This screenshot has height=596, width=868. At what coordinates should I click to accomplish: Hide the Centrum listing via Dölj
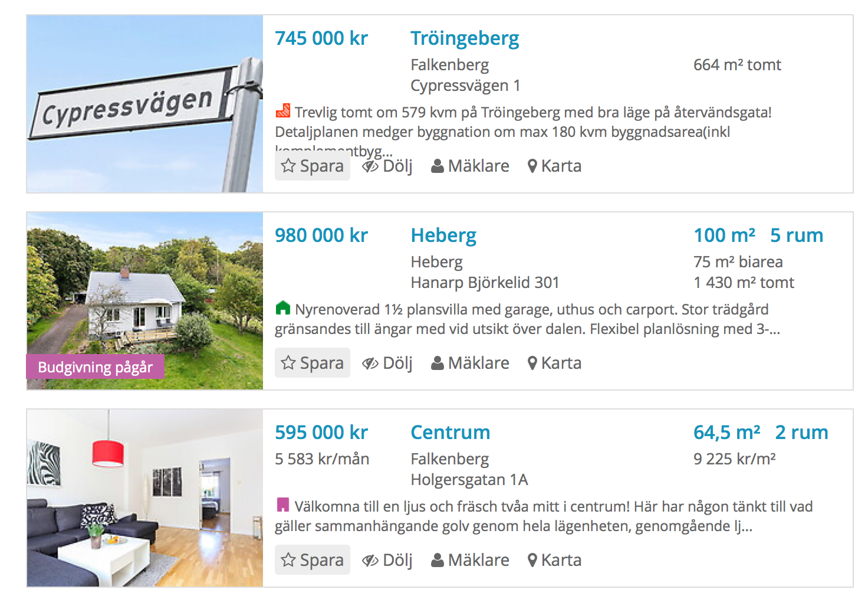[387, 560]
